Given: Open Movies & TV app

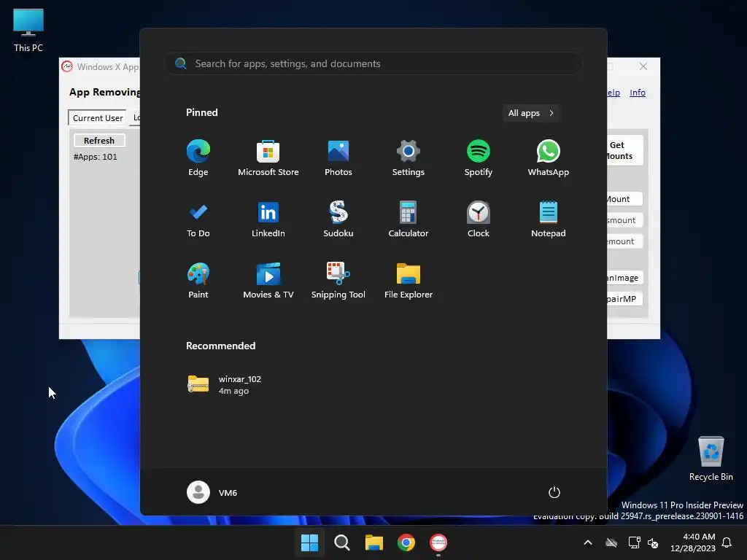Looking at the screenshot, I should (268, 281).
